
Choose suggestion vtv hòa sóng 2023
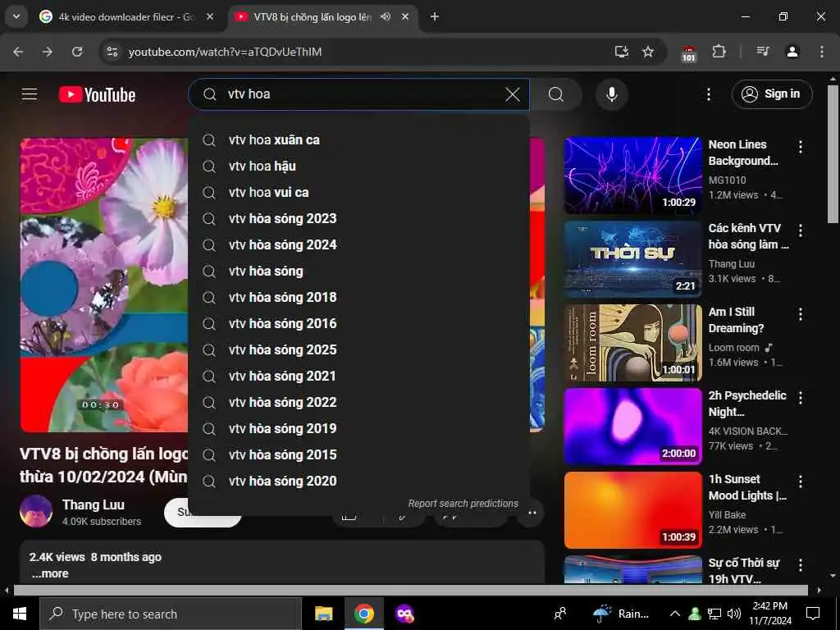[359, 218]
